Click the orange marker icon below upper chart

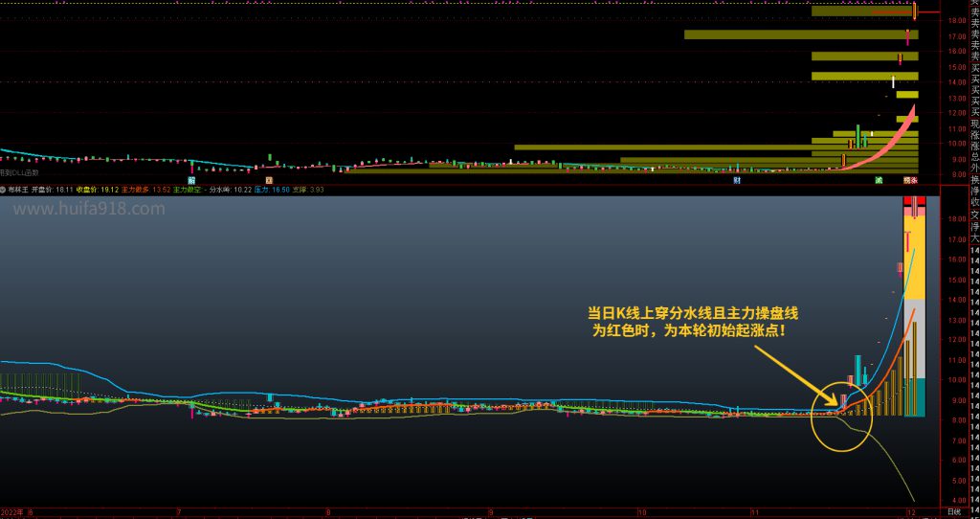click(269, 179)
